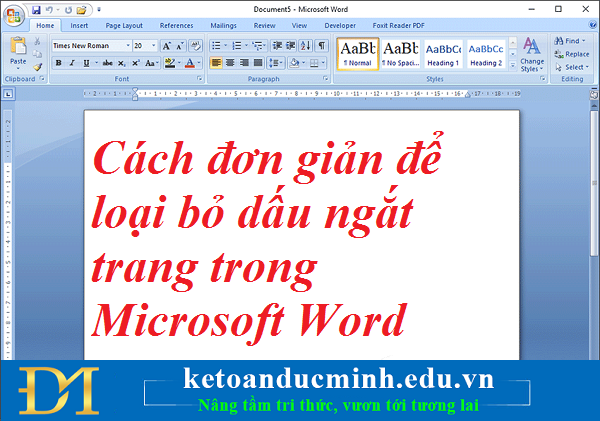This screenshot has height=421, width=600.
Task: Apply text highlight color
Action: tap(170, 63)
